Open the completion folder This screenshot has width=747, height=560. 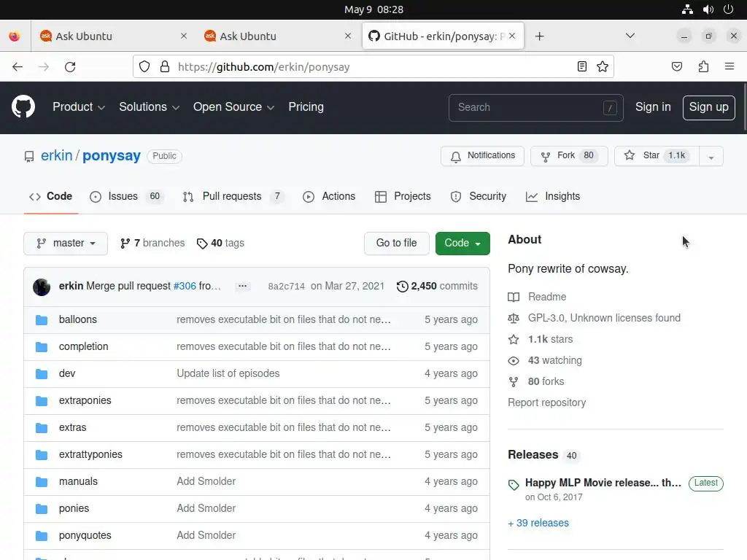pyautogui.click(x=83, y=346)
